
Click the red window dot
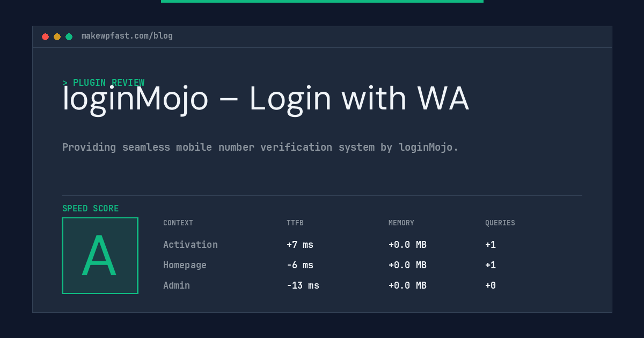(45, 36)
